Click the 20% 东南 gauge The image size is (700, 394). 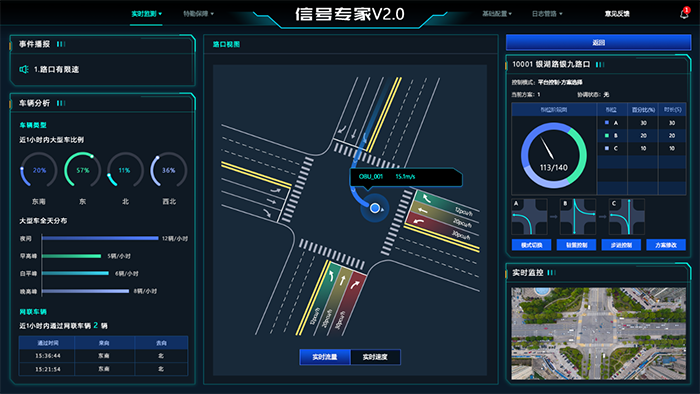tap(39, 170)
